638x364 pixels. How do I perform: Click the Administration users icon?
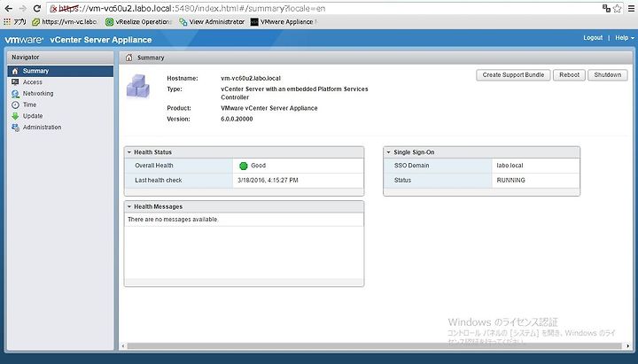click(x=15, y=128)
